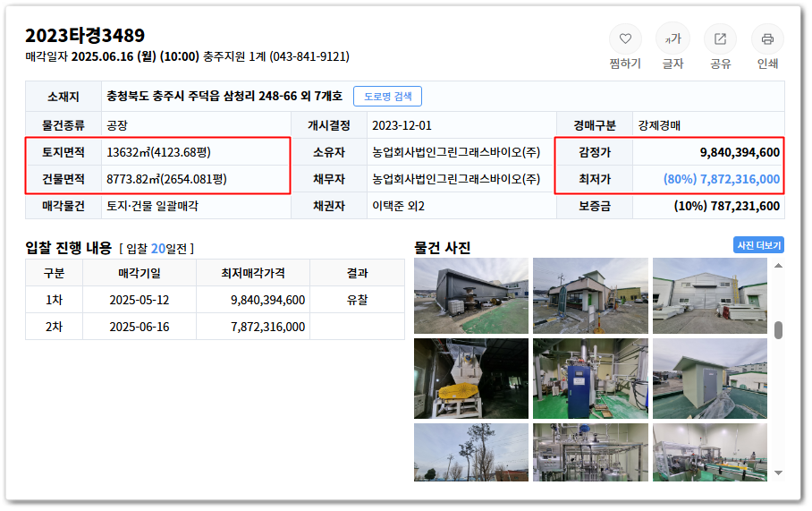Screen dimensions: 812x511
Task: Click the 인쇄 print icon
Action: [x=767, y=38]
